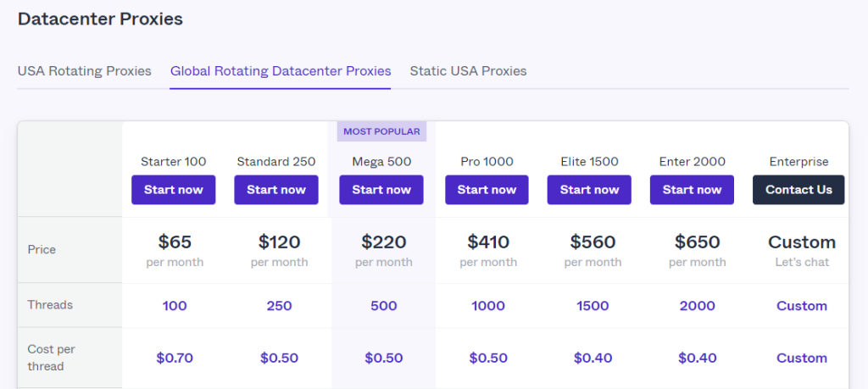Image resolution: width=868 pixels, height=389 pixels.
Task: Switch to the USA Rotating Proxies tab
Action: coord(84,71)
